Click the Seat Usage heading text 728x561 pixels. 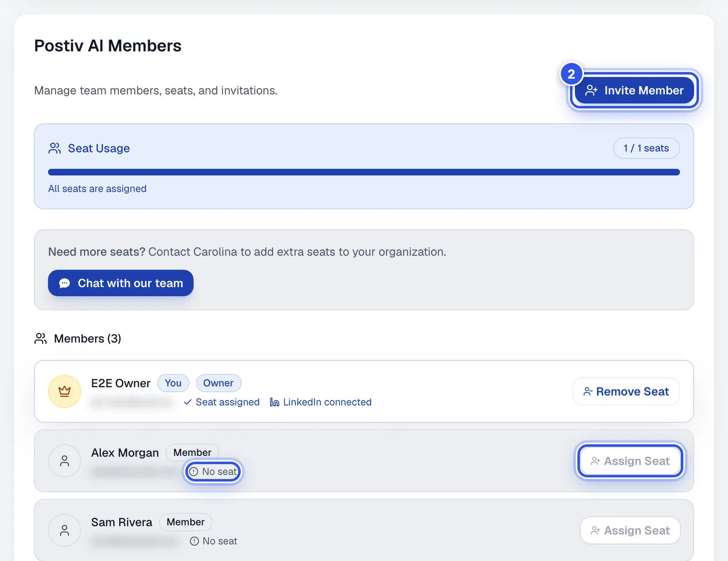tap(99, 148)
